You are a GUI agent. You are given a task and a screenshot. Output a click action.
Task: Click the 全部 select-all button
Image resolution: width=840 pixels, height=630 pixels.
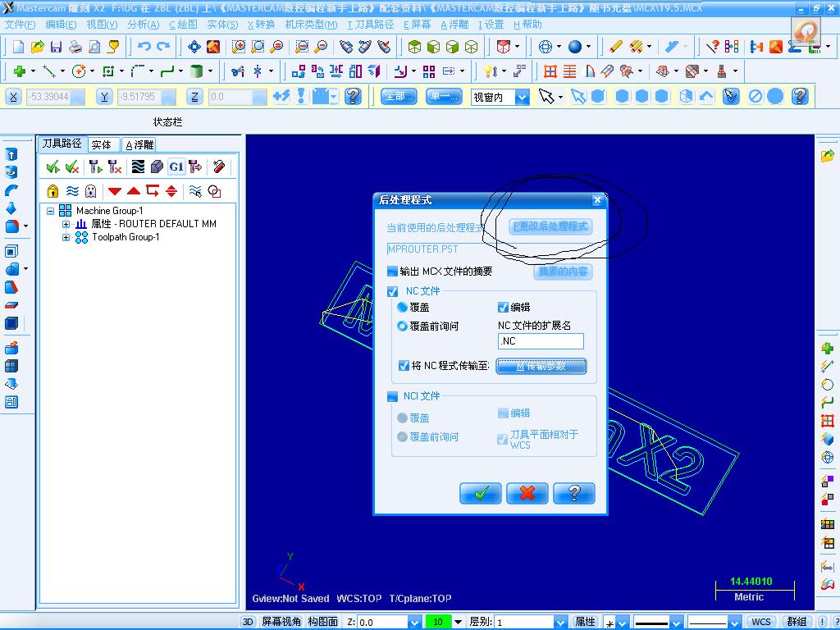(399, 97)
